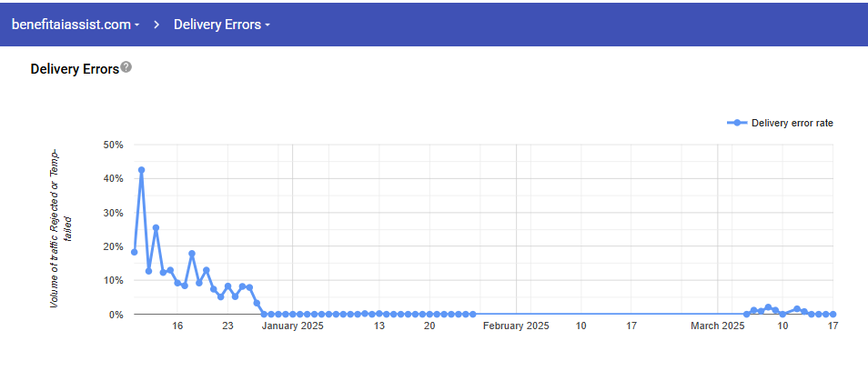868x371 pixels.
Task: Click the legend's blue line marker
Action: point(737,123)
